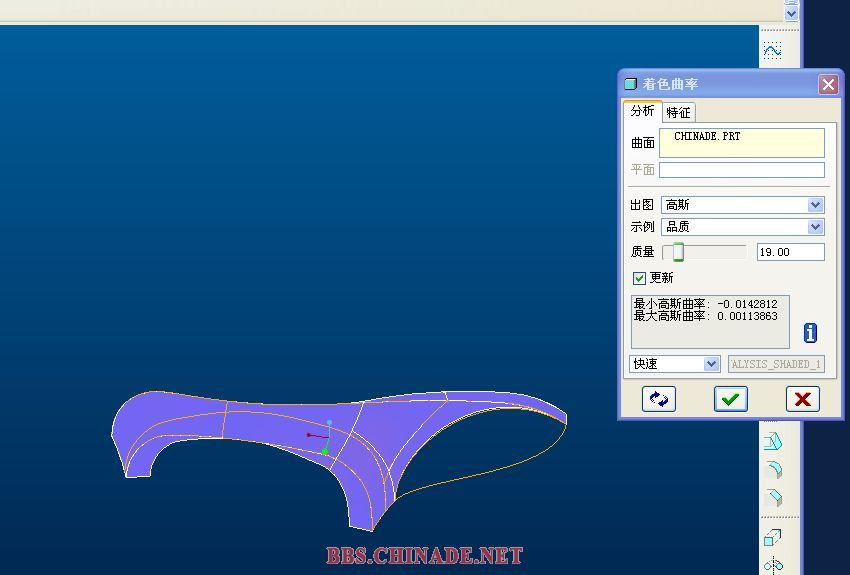Switch to the 特征 tab

pos(678,112)
